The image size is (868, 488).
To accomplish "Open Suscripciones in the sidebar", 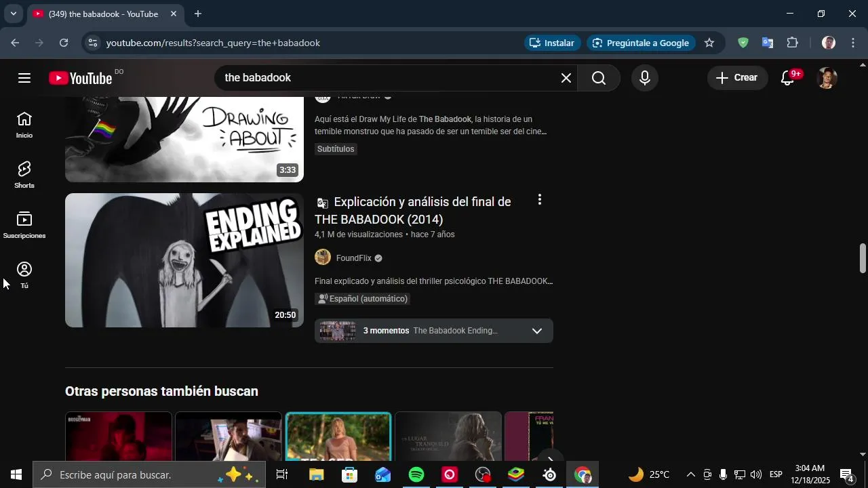I will tap(24, 226).
